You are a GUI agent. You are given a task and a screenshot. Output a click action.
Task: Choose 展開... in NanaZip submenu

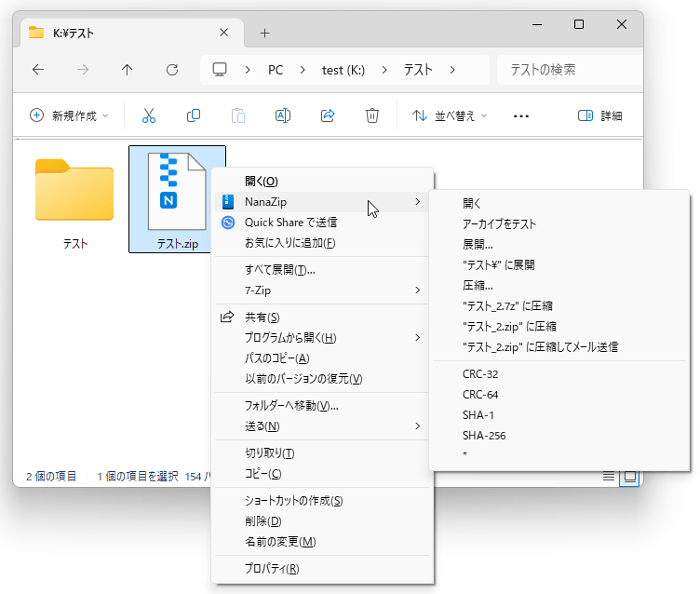559,245
